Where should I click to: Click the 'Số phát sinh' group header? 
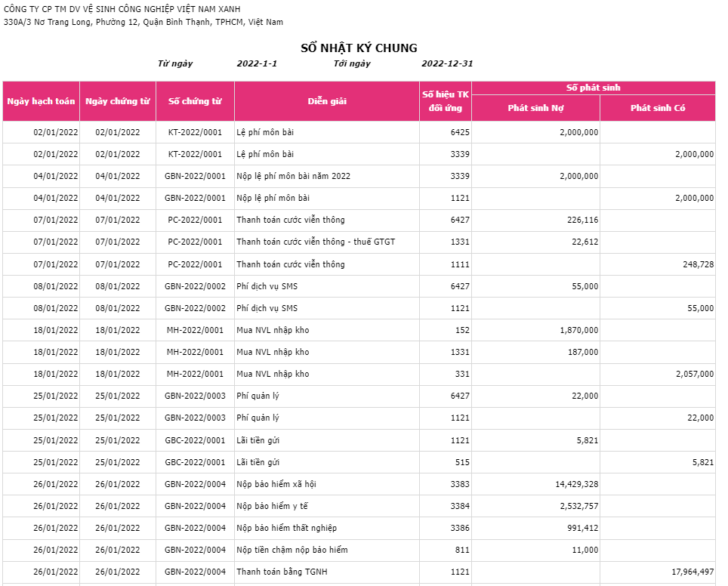pyautogui.click(x=593, y=88)
